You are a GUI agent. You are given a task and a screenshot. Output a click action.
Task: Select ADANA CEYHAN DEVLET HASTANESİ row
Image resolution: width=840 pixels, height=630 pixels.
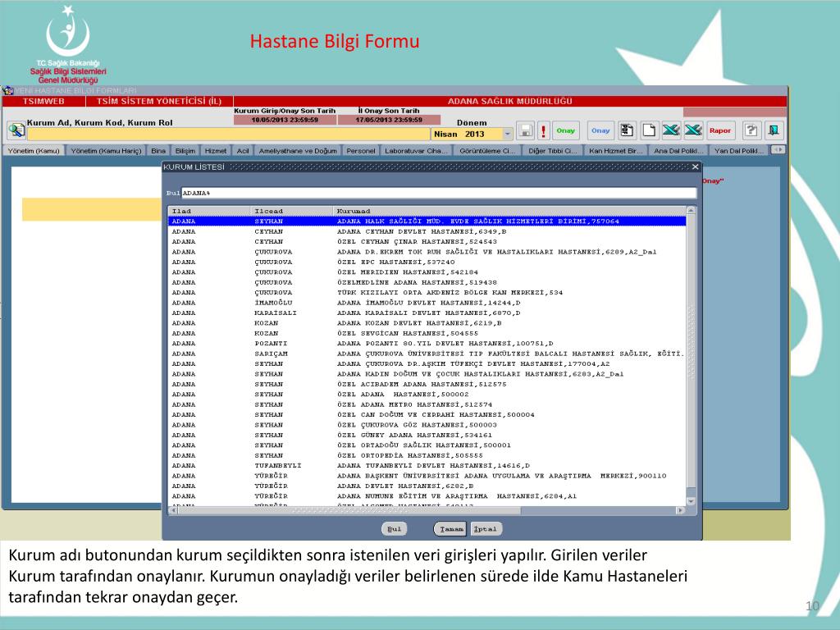427,231
